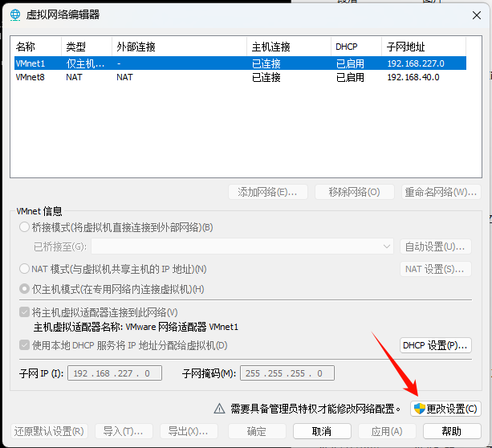Click the DHCP column header
Viewport: 492px width, 448px height.
(356, 47)
